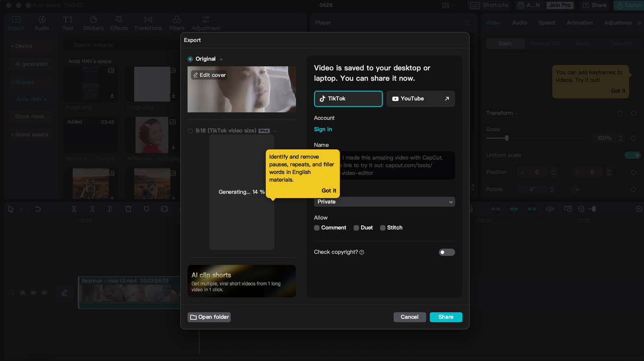Image resolution: width=644 pixels, height=361 pixels.
Task: Open the Audio tab in media panel
Action: point(42,23)
